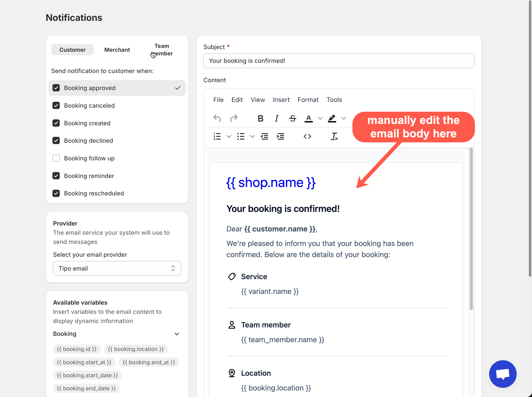Open the chat support bubble
532x397 pixels.
pyautogui.click(x=503, y=374)
